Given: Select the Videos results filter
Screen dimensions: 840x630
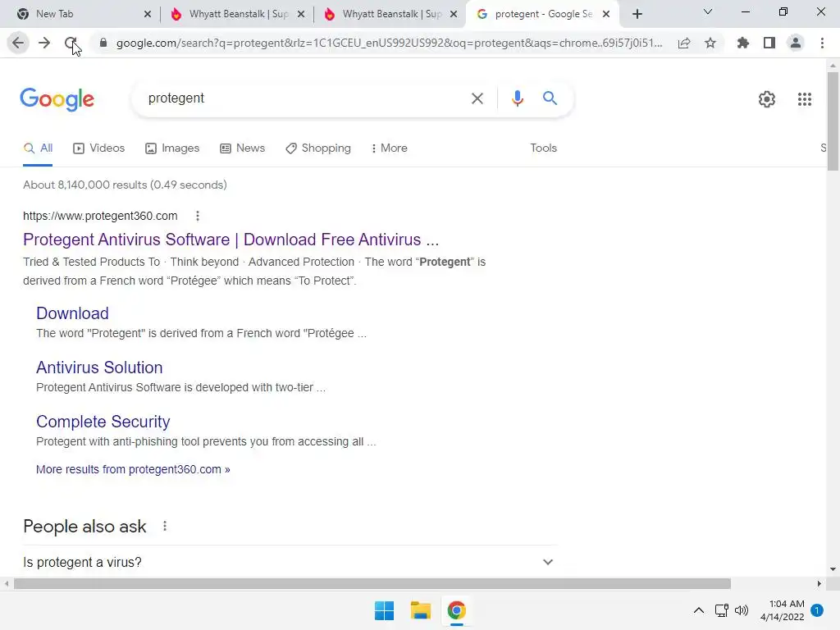Looking at the screenshot, I should tap(98, 148).
